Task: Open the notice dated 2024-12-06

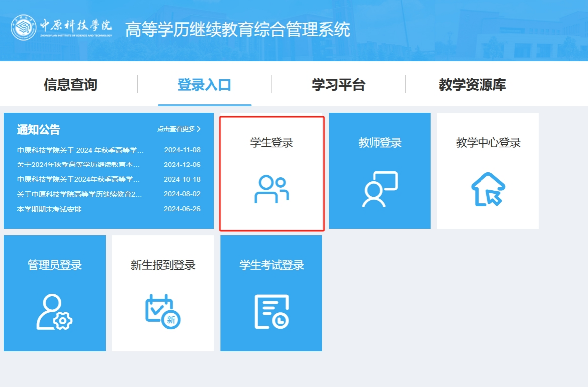Action: click(78, 165)
